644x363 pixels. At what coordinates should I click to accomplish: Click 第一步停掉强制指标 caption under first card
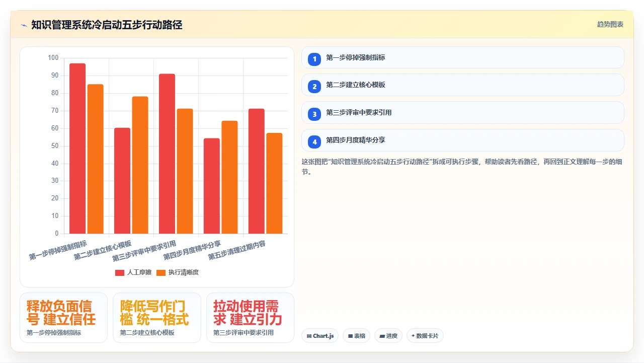click(x=54, y=333)
